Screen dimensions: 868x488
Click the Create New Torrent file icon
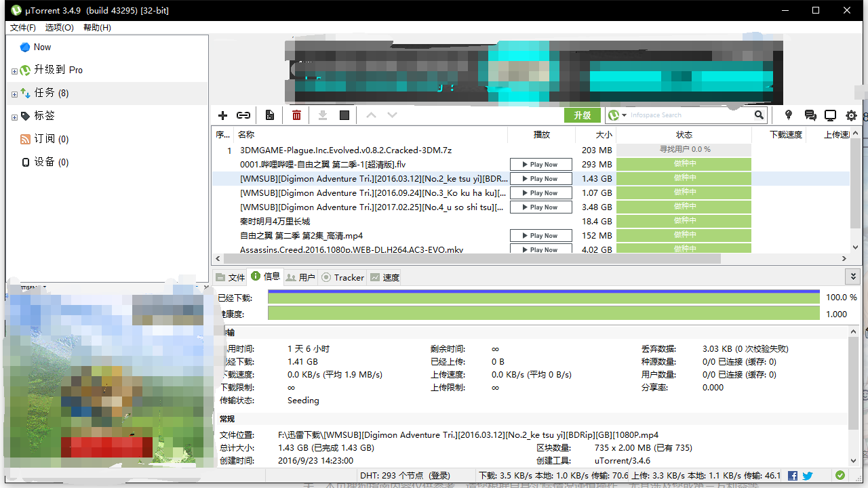[x=270, y=115]
